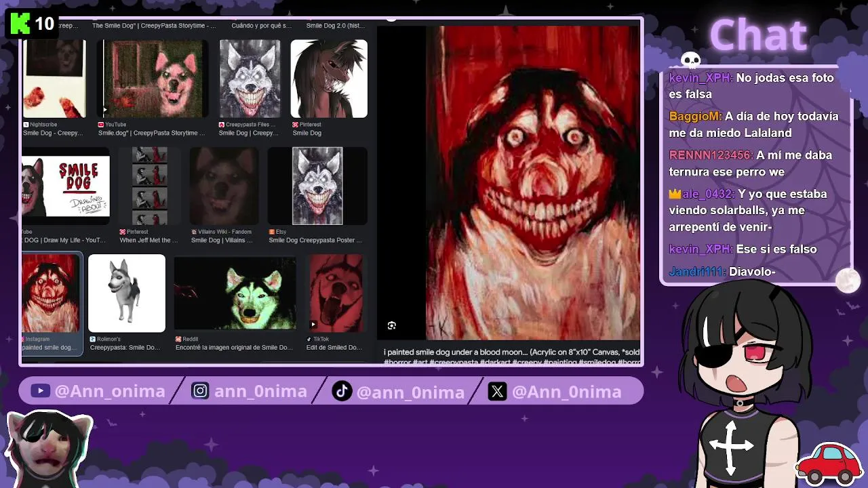868x488 pixels.
Task: Click the @Ann_onima YouTube handle text
Action: 110,392
